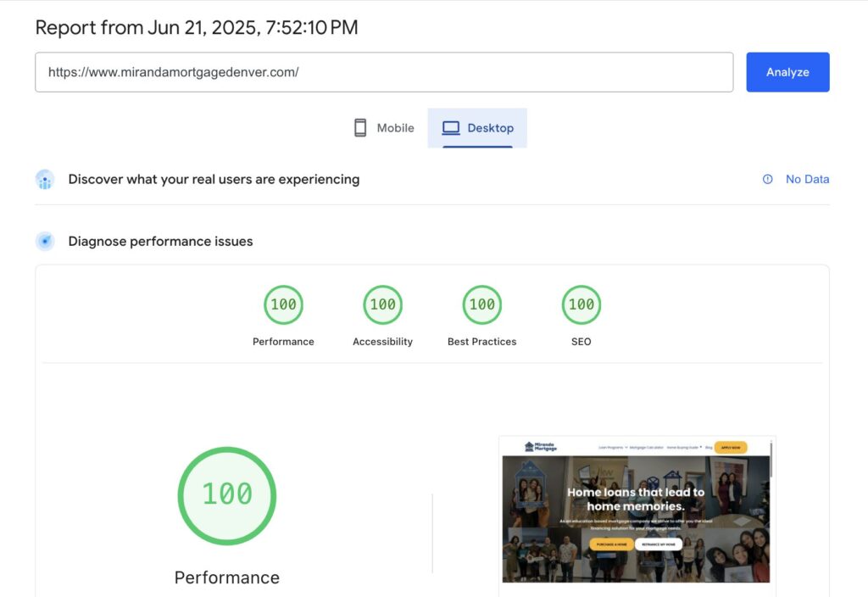Select the small Performance 100 gauge
This screenshot has width=868, height=597.
click(283, 304)
